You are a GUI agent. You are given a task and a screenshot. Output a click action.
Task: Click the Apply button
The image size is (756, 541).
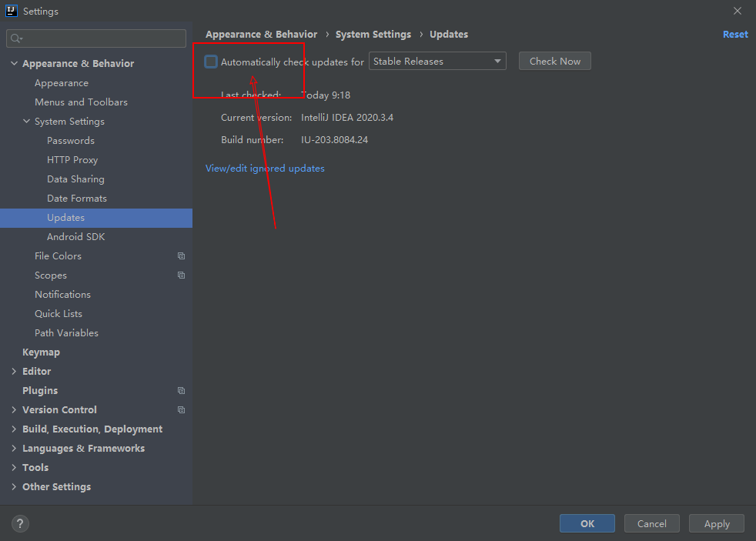click(717, 523)
